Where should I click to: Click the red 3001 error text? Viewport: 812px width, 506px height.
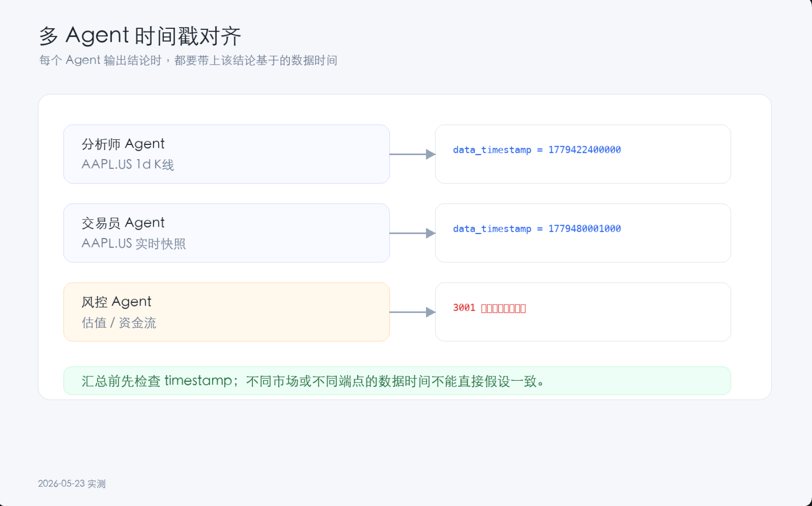(x=490, y=308)
